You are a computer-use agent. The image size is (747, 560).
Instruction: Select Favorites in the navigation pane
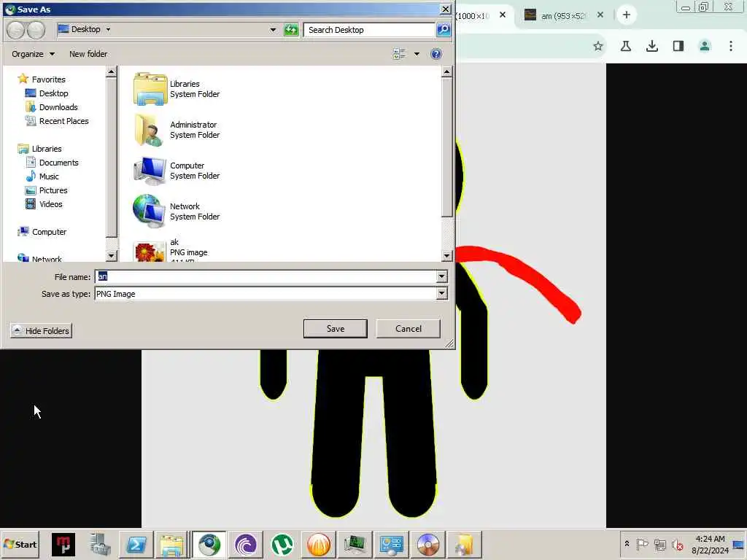(x=42, y=79)
